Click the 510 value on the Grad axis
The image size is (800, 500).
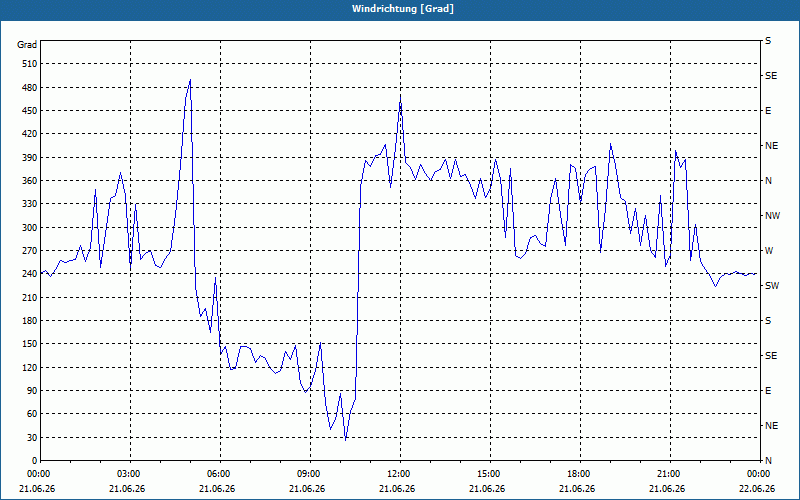tap(30, 64)
